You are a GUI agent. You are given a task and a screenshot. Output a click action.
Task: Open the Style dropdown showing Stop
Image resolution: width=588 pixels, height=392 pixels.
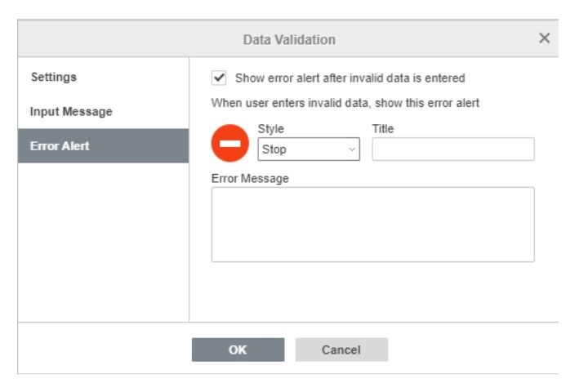click(309, 149)
